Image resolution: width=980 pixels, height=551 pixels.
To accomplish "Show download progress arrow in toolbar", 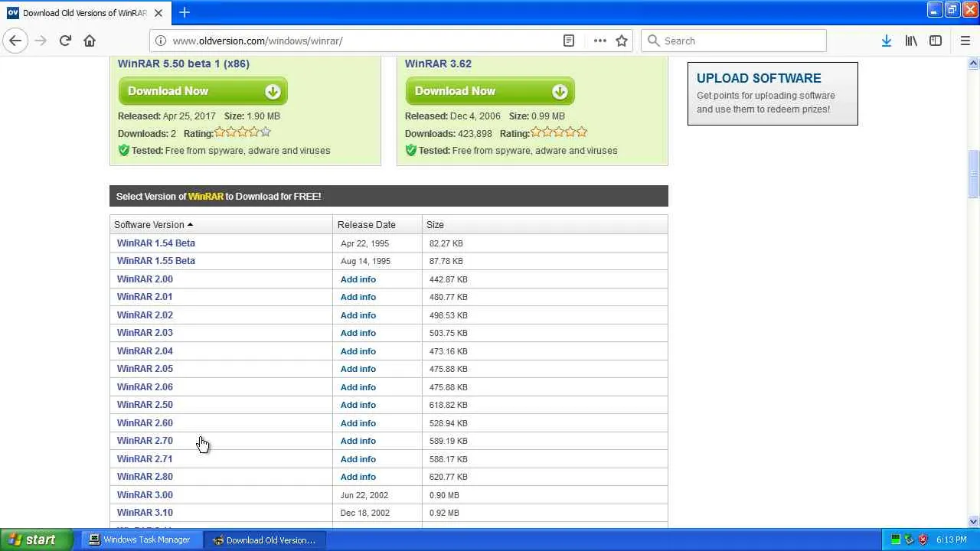I will 886,41.
